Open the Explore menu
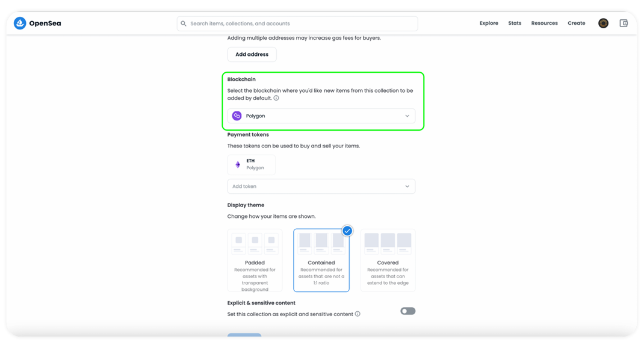This screenshot has height=342, width=644. pyautogui.click(x=489, y=23)
